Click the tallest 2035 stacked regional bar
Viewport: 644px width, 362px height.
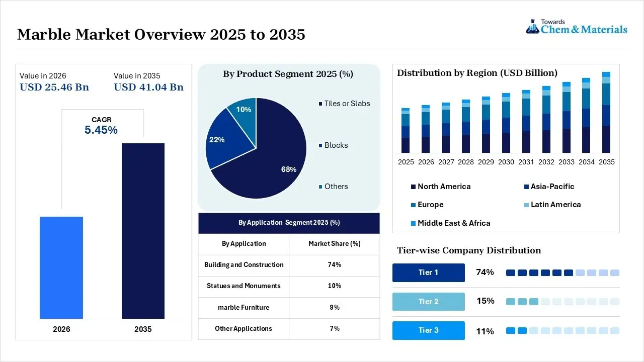(x=606, y=112)
